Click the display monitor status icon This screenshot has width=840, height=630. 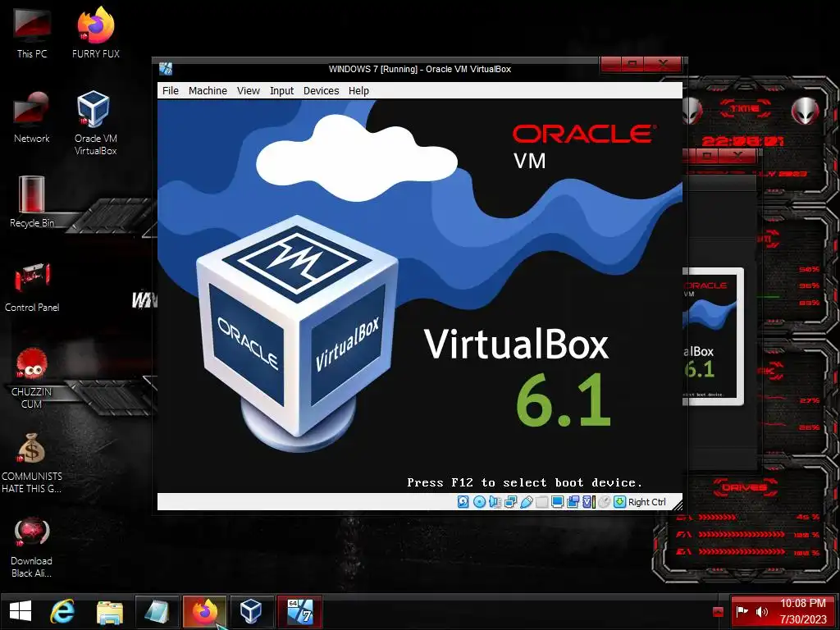pos(557,502)
